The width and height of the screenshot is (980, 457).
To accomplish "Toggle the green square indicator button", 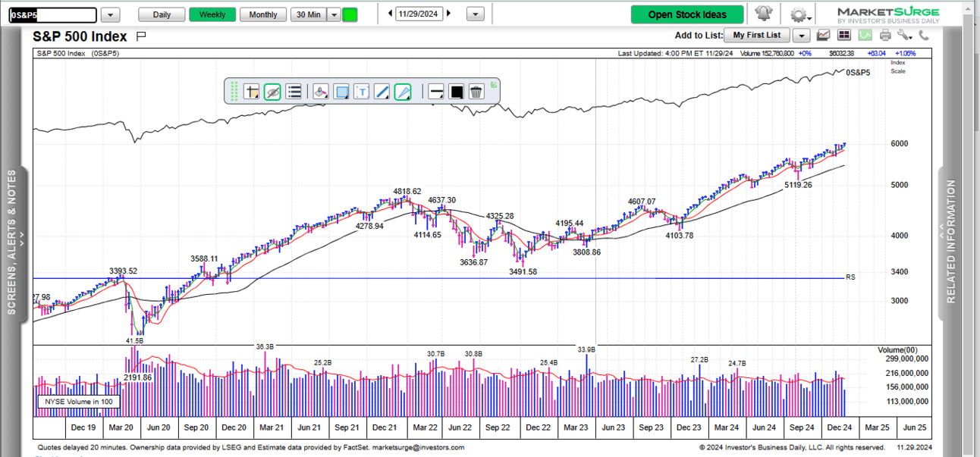I will click(350, 14).
